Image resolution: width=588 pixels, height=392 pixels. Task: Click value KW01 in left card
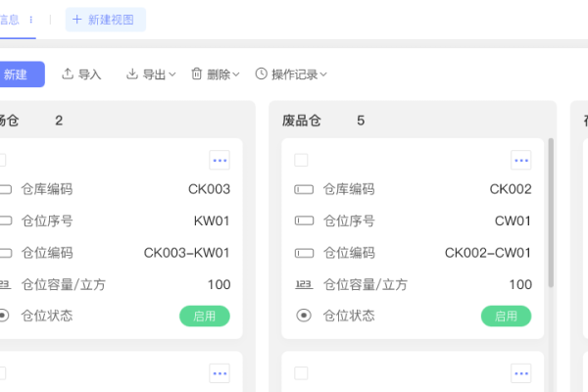pos(212,220)
